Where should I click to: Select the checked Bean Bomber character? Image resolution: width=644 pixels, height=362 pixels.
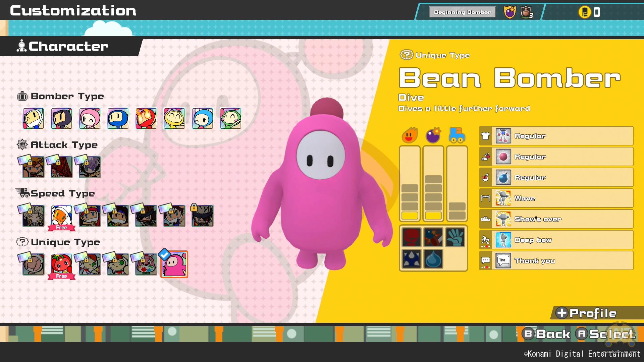tap(174, 264)
